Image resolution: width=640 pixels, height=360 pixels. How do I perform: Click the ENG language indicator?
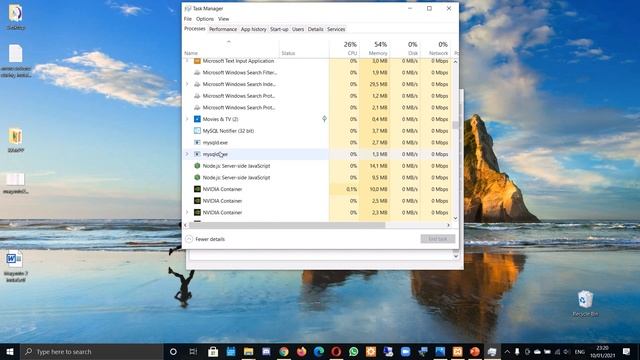point(579,351)
